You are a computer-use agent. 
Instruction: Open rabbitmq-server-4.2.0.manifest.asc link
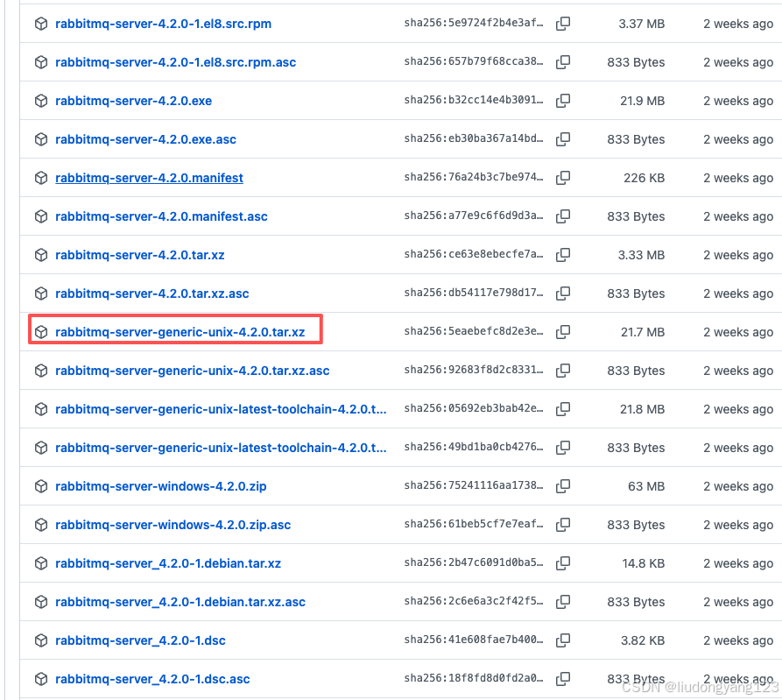click(x=161, y=216)
